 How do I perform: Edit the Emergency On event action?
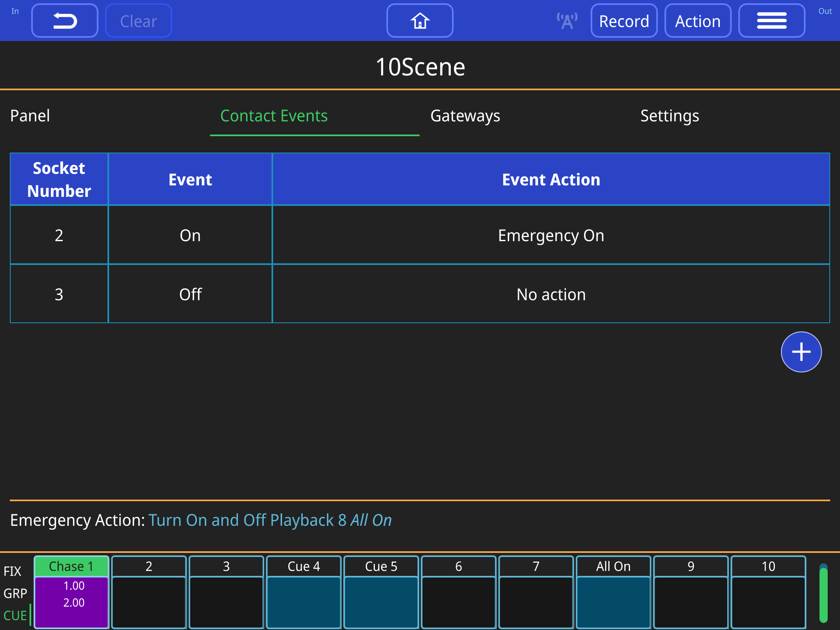[551, 235]
